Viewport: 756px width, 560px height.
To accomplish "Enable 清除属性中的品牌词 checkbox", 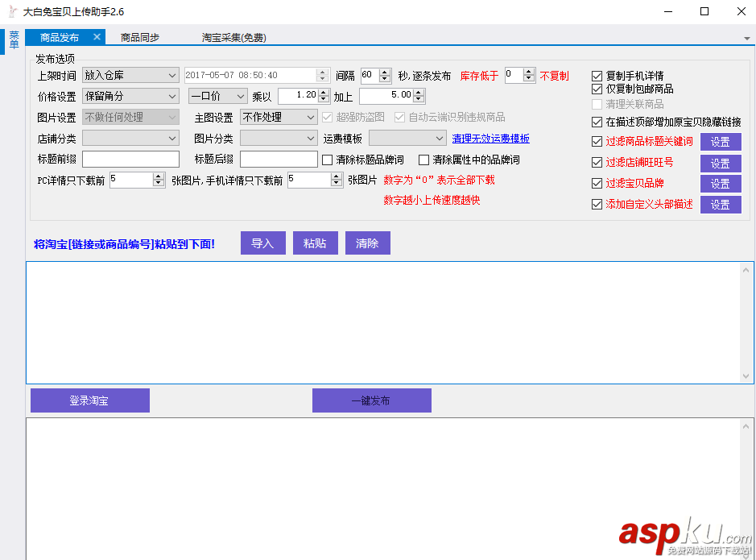I will (423, 159).
